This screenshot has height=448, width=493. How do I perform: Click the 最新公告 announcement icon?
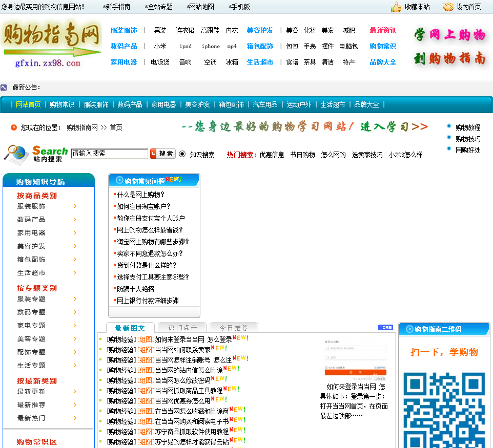pos(4,88)
